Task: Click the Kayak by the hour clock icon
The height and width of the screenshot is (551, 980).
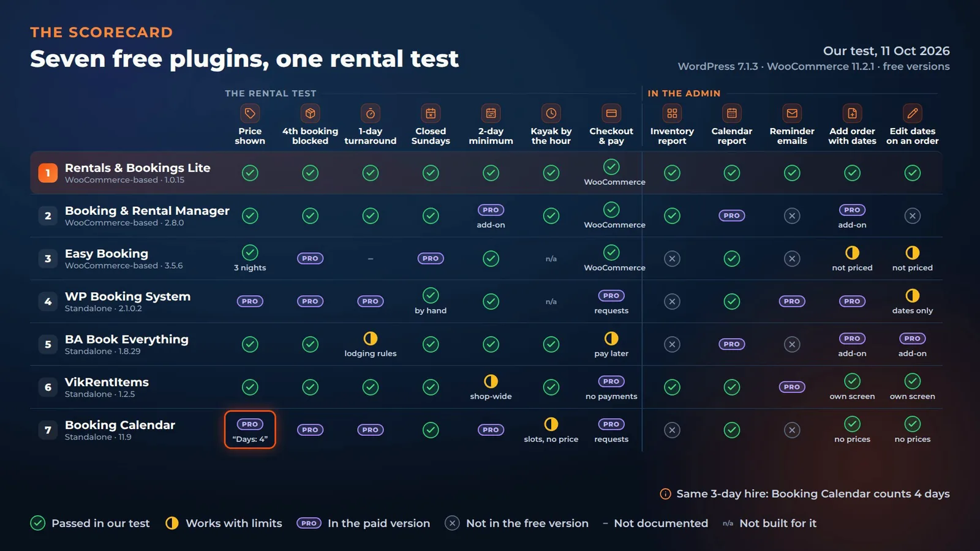Action: [x=551, y=113]
